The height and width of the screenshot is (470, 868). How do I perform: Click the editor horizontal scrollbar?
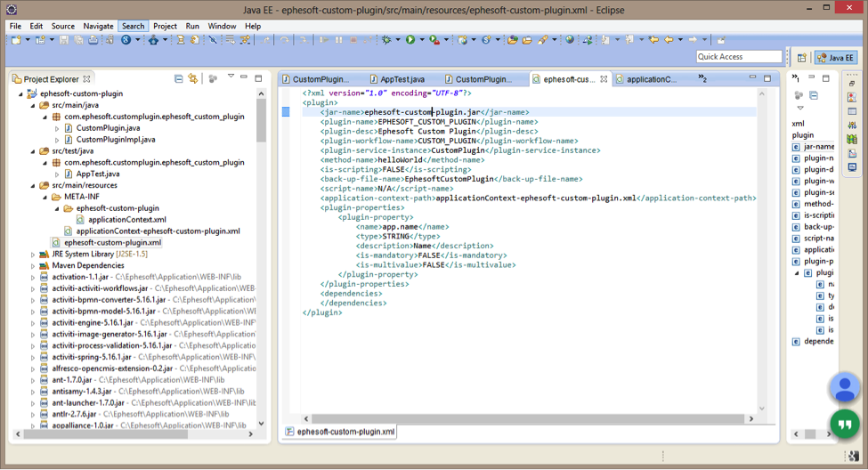point(529,418)
